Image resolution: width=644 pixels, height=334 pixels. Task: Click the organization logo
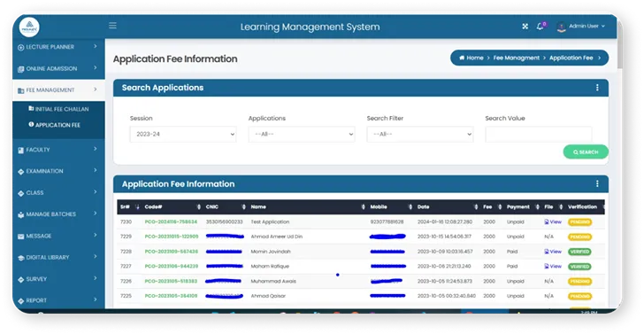pyautogui.click(x=29, y=27)
